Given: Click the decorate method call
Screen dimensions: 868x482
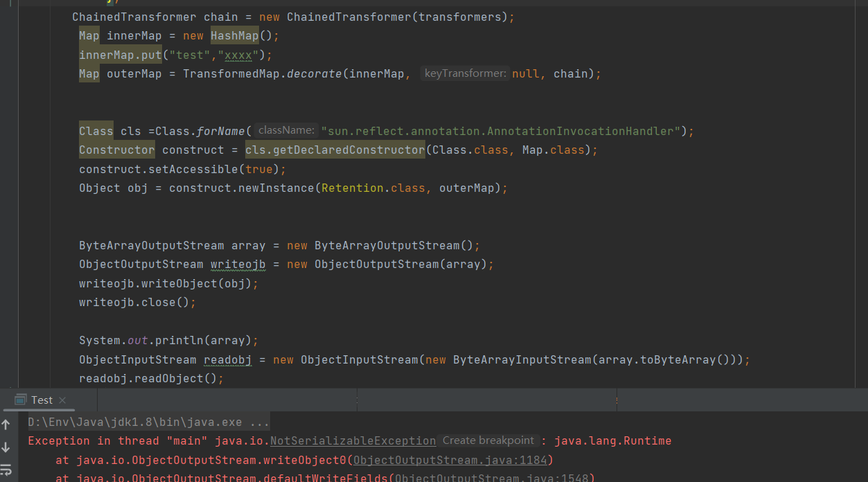Looking at the screenshot, I should click(315, 73).
